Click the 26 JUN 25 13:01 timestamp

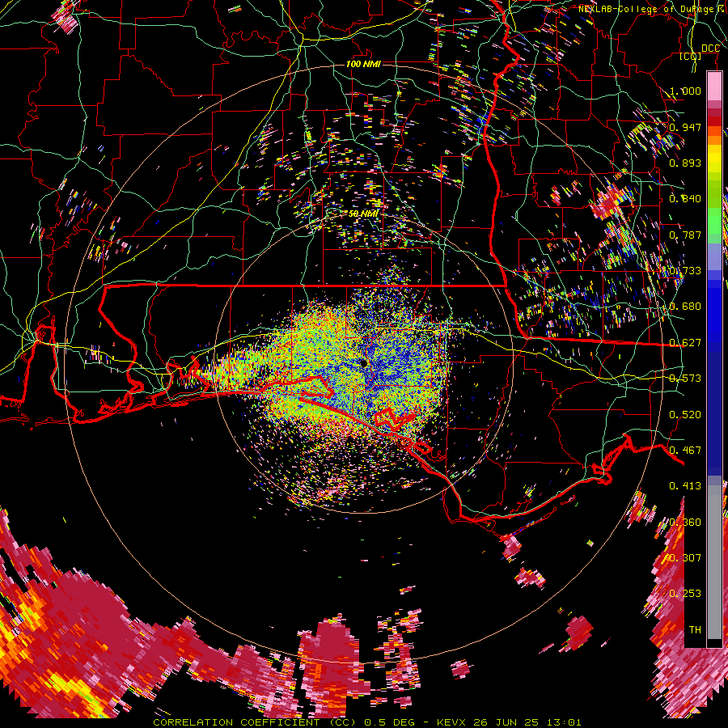coord(527,722)
